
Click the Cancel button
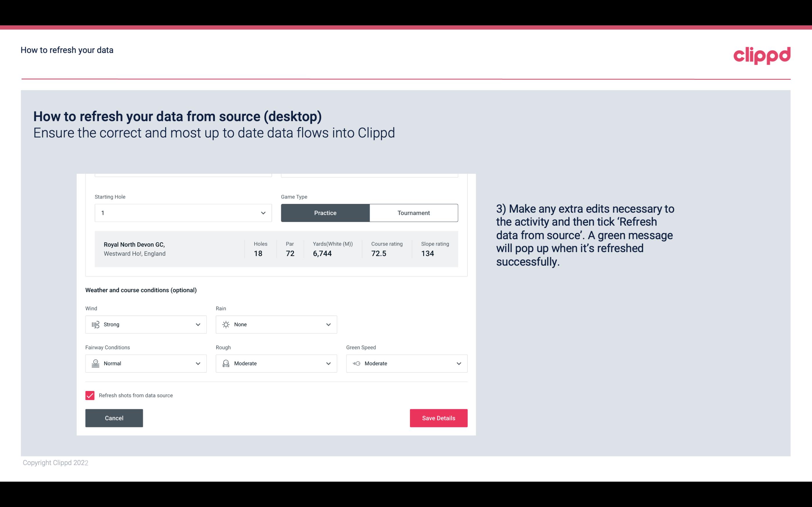114,418
